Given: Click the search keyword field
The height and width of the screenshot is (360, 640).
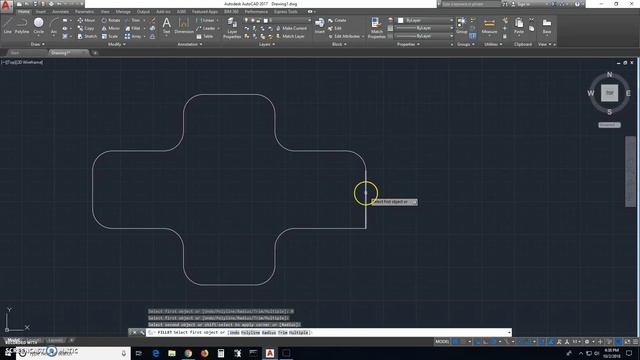Looking at the screenshot, I should coord(470,4).
